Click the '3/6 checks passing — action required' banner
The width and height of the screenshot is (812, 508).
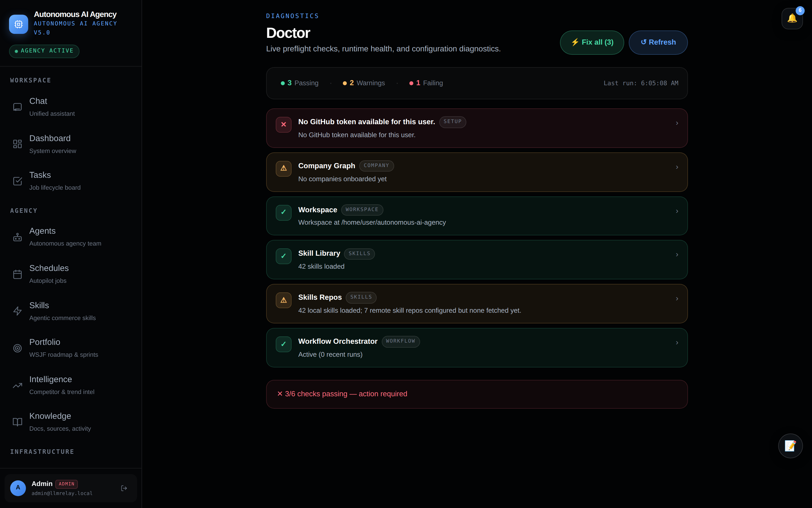point(477,394)
